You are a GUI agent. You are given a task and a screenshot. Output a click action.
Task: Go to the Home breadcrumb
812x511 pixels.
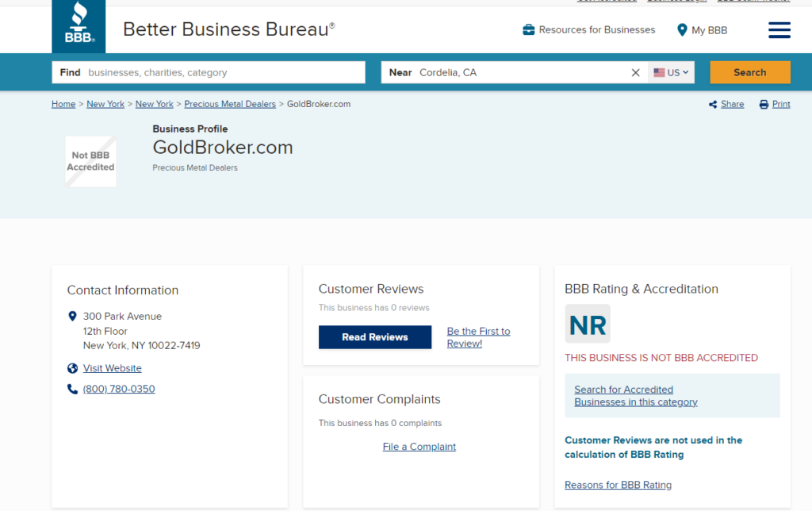(x=63, y=104)
